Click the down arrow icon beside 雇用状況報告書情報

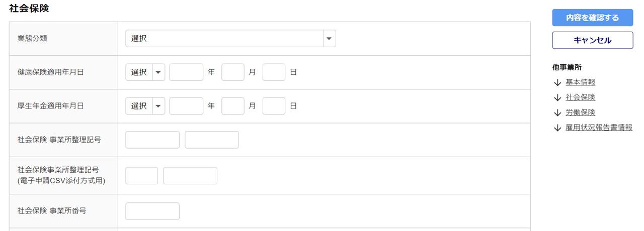coord(557,128)
